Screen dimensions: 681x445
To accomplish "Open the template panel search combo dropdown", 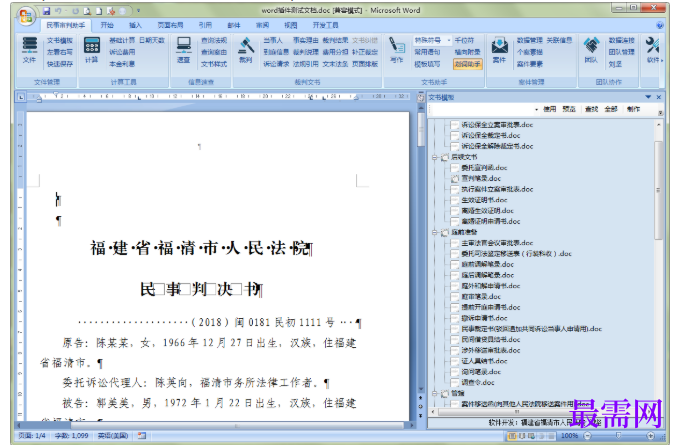I will tap(536, 109).
